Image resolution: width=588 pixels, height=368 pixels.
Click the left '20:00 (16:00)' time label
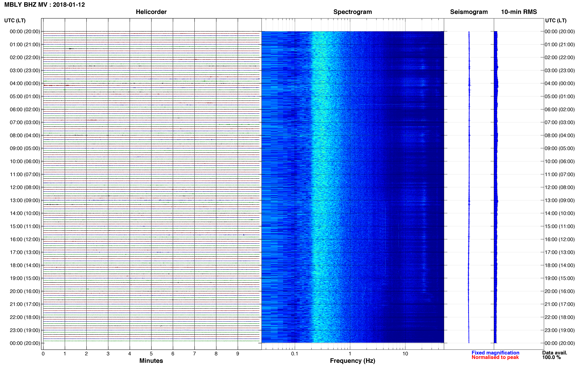25,291
